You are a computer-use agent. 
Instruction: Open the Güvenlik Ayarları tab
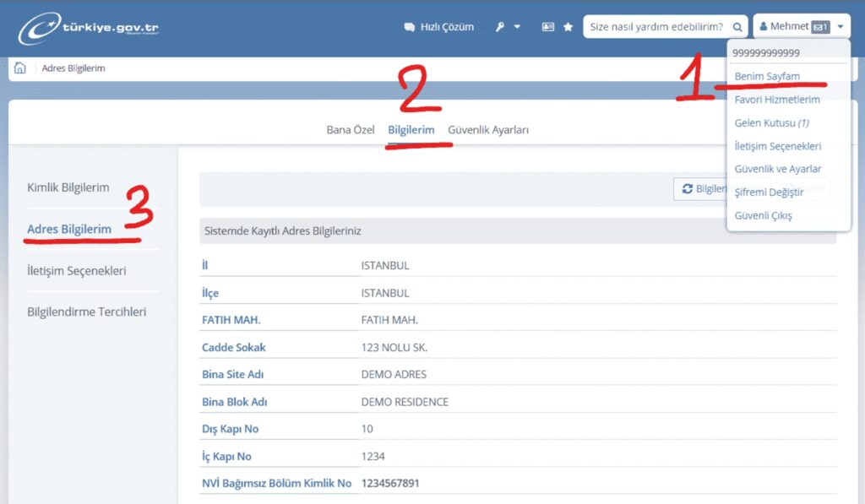[488, 130]
